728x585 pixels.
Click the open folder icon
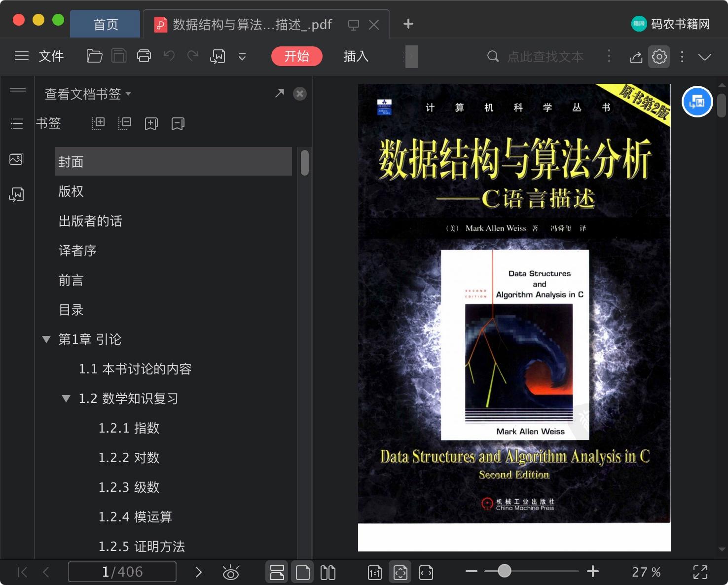tap(94, 56)
